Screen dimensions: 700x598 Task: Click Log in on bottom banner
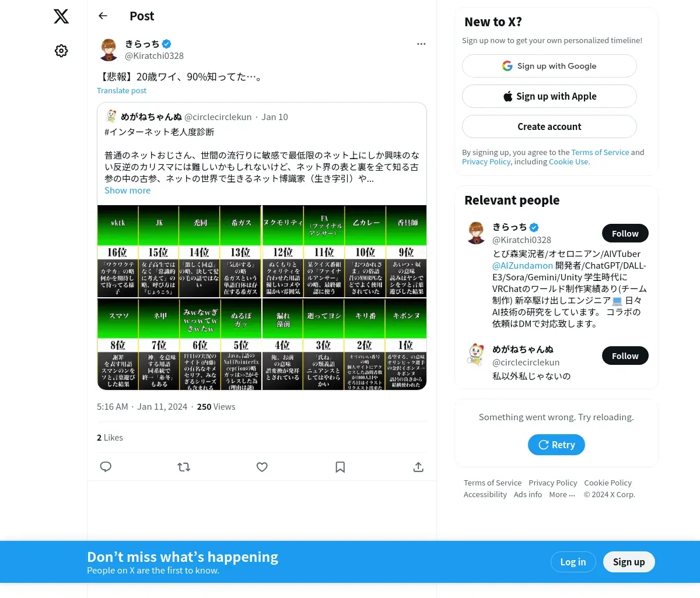point(573,562)
